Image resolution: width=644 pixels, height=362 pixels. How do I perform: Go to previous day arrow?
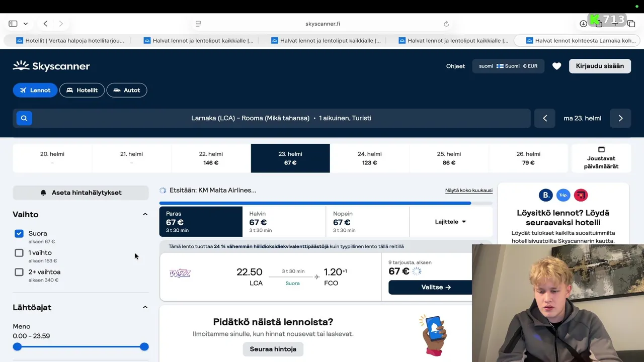click(x=545, y=118)
